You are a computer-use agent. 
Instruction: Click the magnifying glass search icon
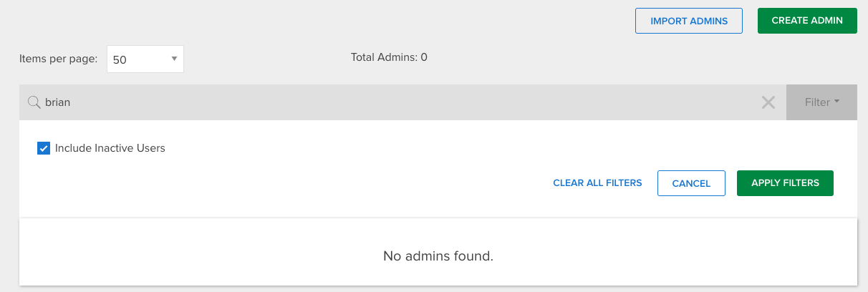(x=34, y=102)
